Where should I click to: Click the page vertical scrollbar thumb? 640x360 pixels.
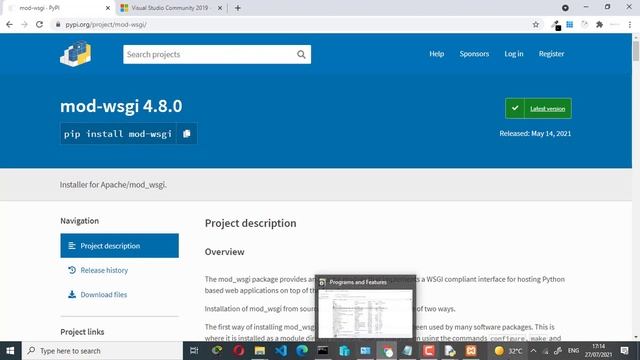[x=636, y=50]
